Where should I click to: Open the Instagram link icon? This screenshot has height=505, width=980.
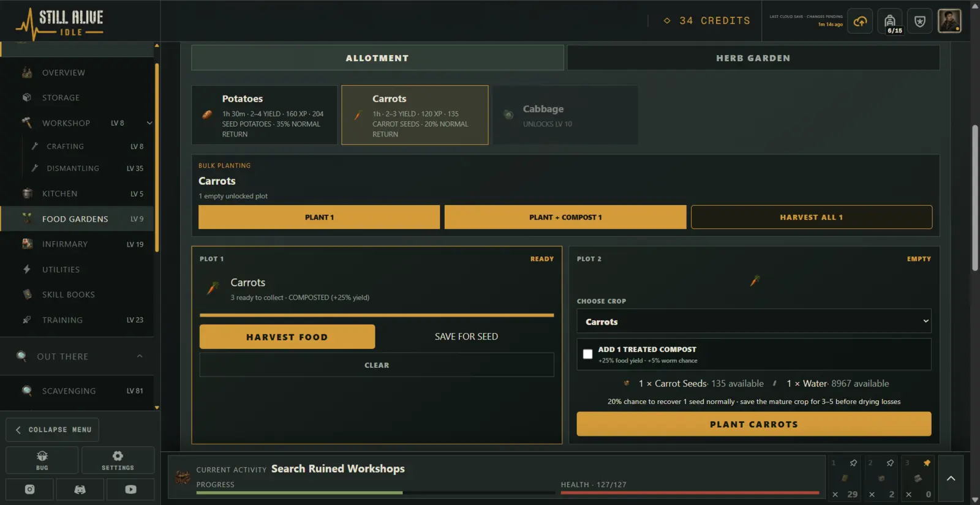pos(29,490)
